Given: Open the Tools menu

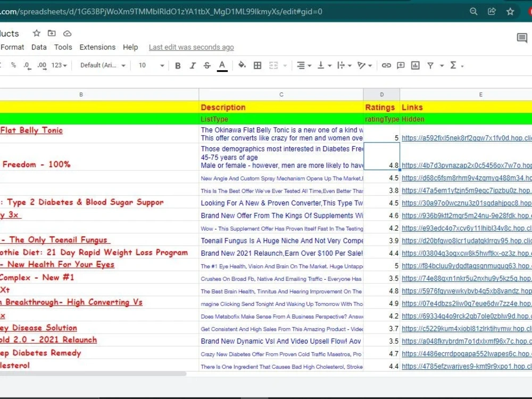Looking at the screenshot, I should pos(63,47).
